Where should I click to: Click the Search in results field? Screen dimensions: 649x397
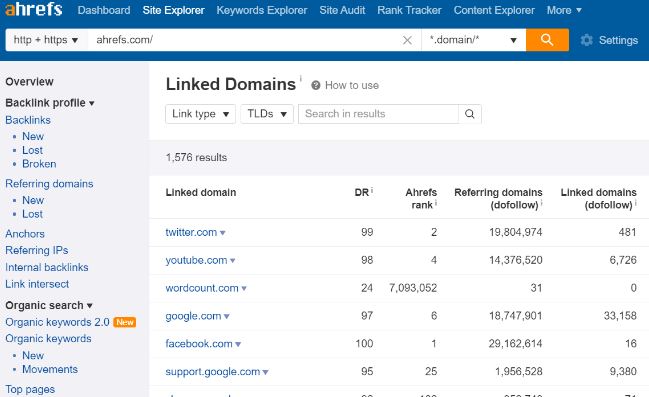coord(378,114)
